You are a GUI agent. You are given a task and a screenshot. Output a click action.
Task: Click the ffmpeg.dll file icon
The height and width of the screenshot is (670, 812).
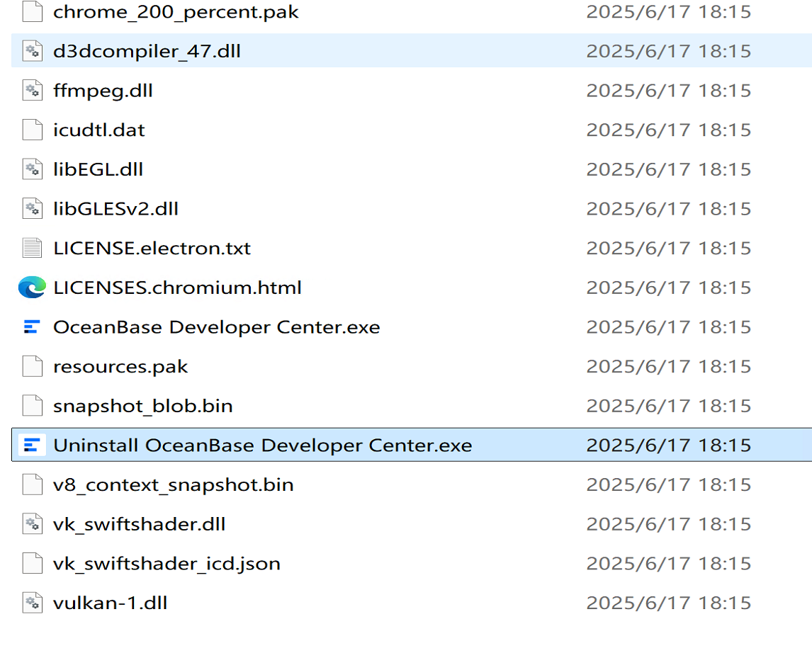[x=32, y=91]
